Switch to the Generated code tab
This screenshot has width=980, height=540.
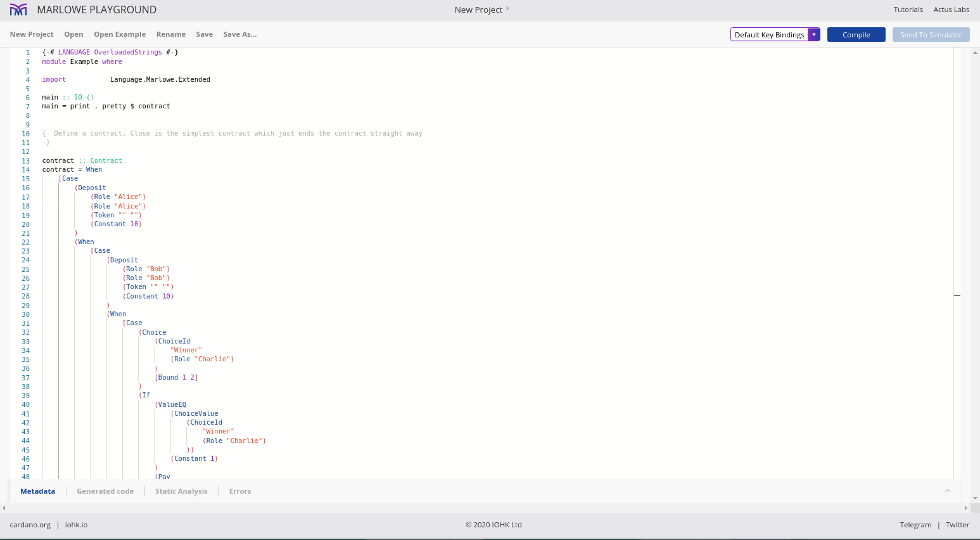pos(105,491)
